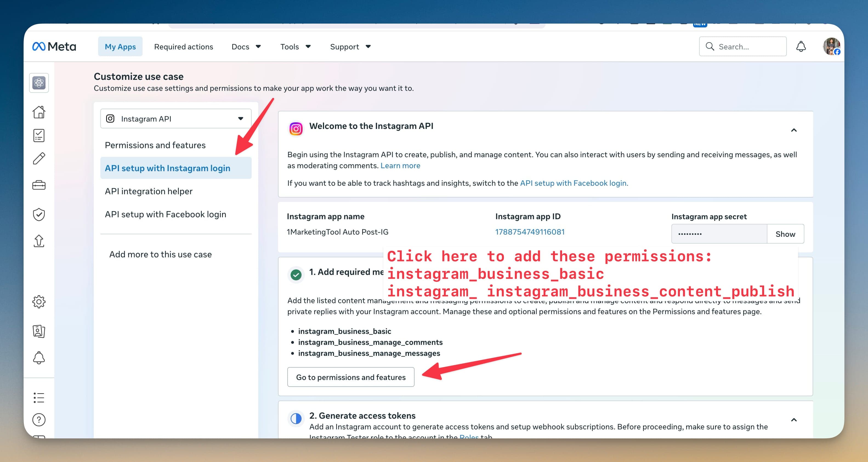Open the alerts bell in sidebar
This screenshot has width=868, height=462.
pos(39,358)
